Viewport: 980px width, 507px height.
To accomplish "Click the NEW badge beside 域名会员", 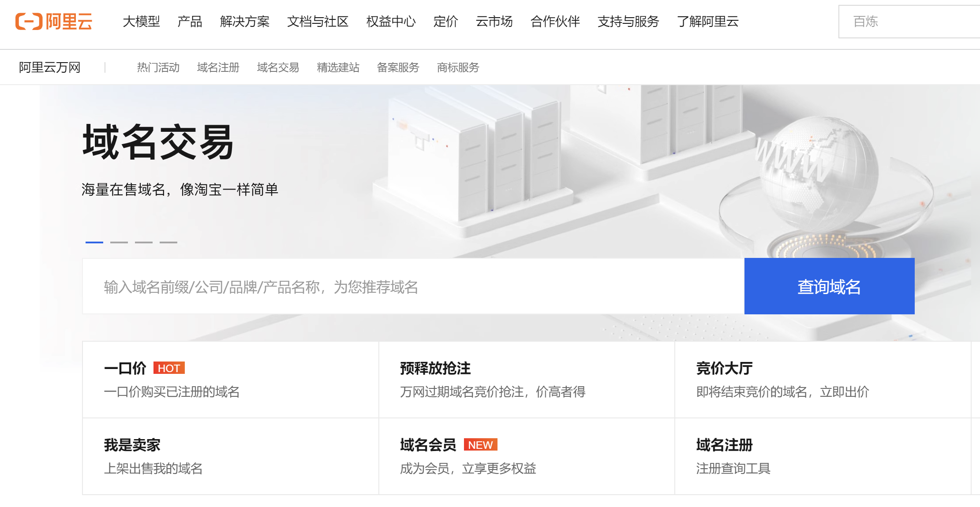I will click(x=480, y=445).
